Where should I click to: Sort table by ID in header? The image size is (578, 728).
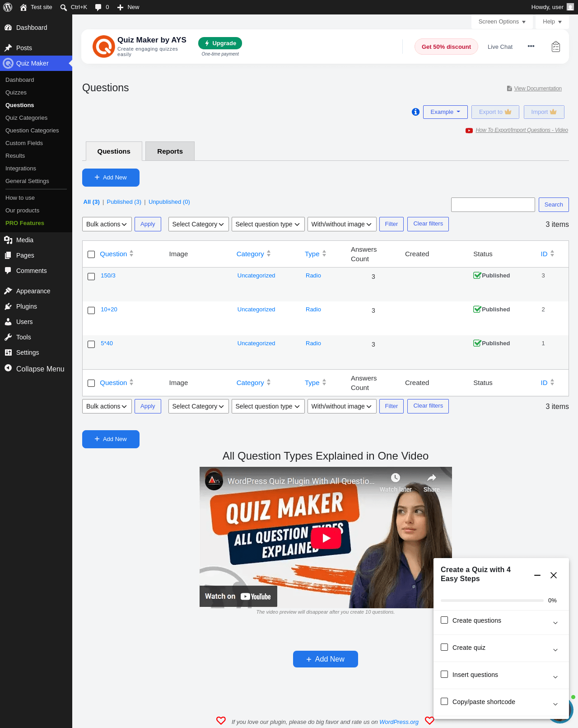coord(547,254)
